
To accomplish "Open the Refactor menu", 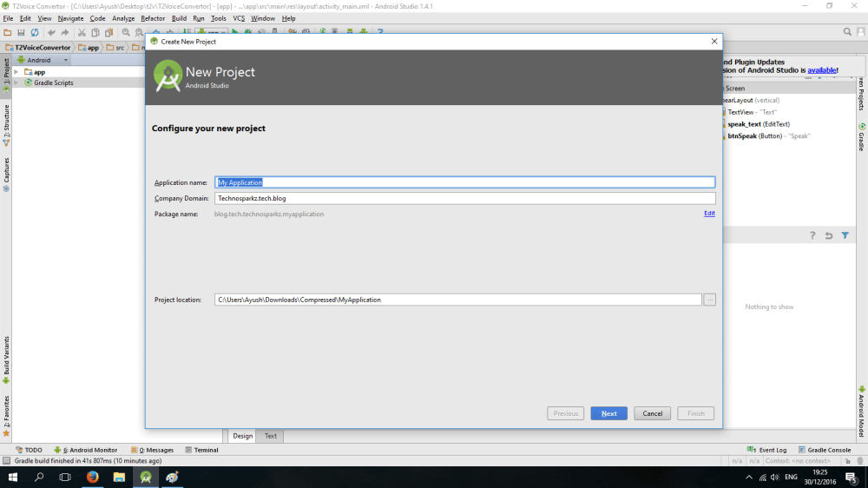I will (153, 18).
